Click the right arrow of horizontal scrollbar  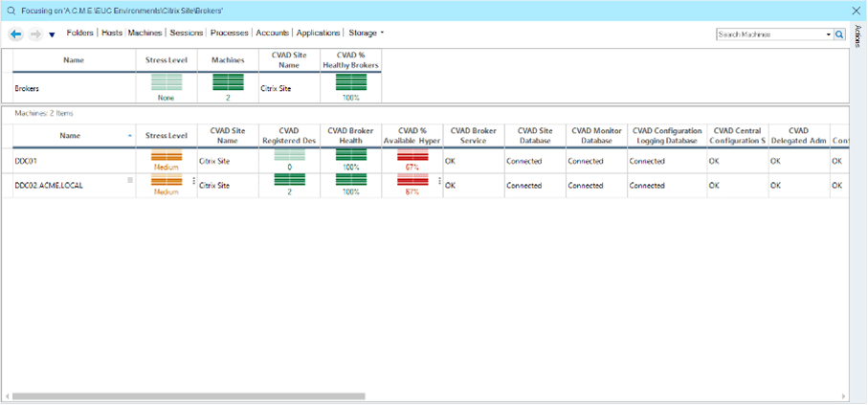(844, 396)
